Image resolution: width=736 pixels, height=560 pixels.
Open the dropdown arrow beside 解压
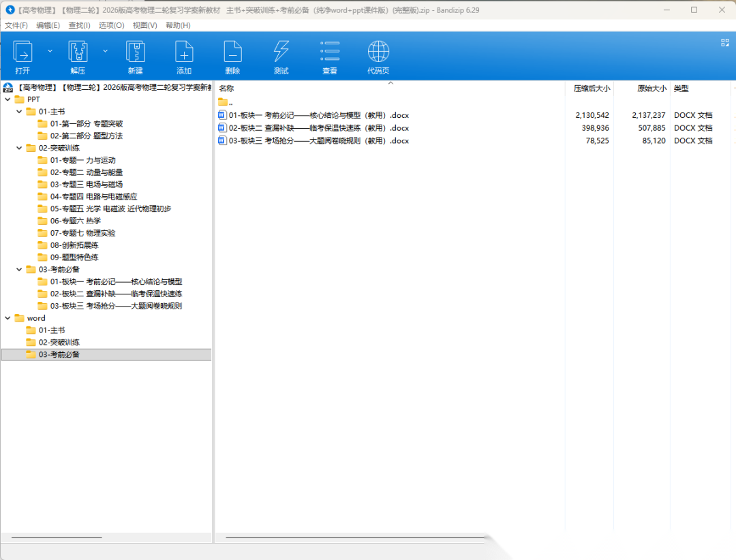(x=105, y=51)
